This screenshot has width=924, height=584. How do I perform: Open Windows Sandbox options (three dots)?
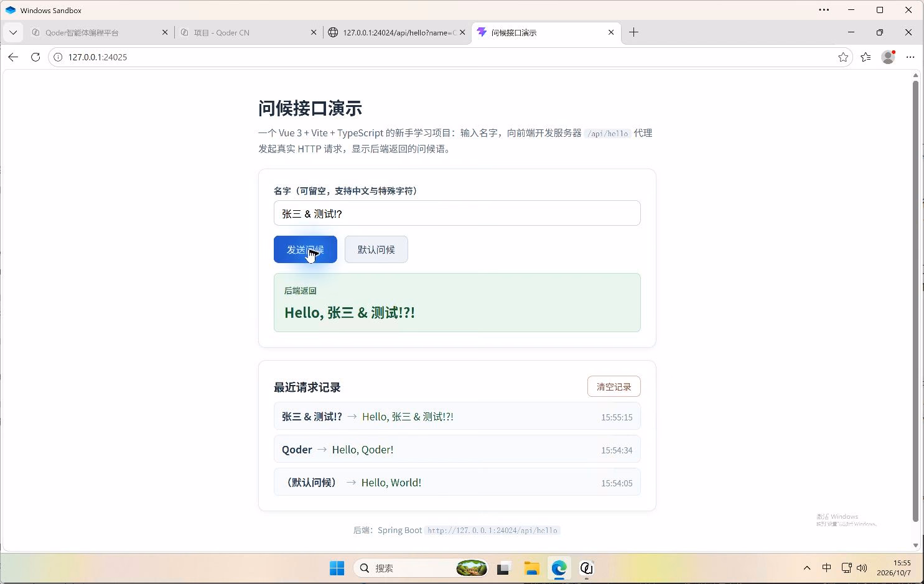tap(824, 10)
